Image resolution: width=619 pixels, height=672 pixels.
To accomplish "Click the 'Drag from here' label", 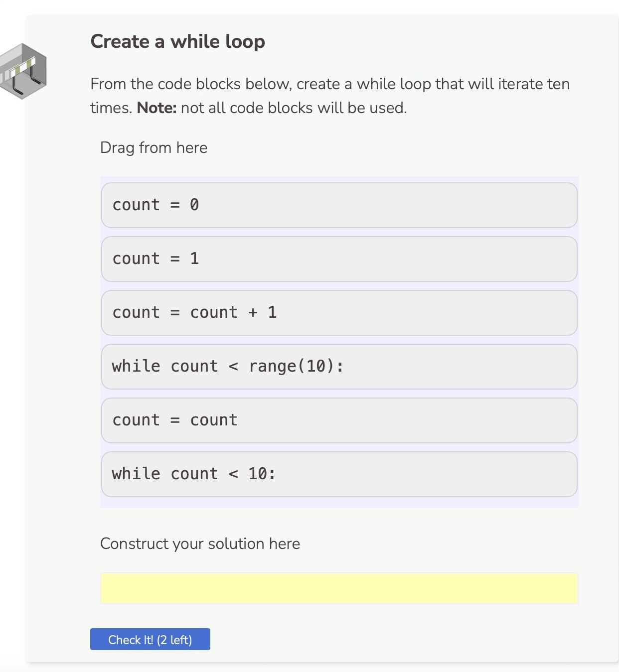I will [154, 147].
